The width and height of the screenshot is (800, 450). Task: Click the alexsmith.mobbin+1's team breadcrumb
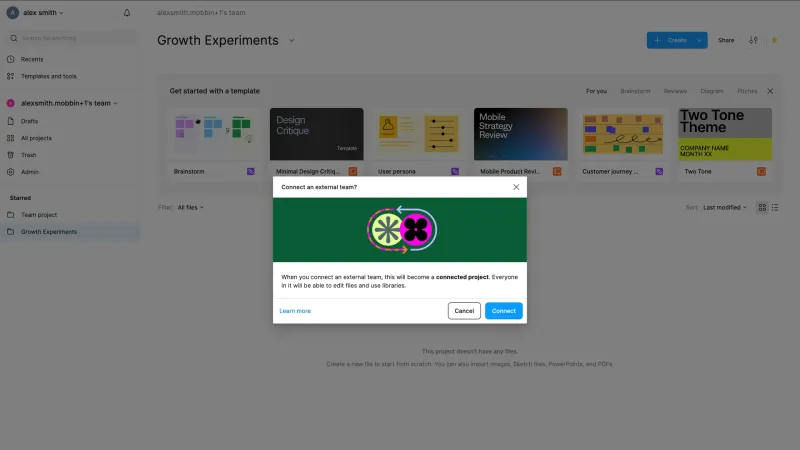pyautogui.click(x=201, y=13)
